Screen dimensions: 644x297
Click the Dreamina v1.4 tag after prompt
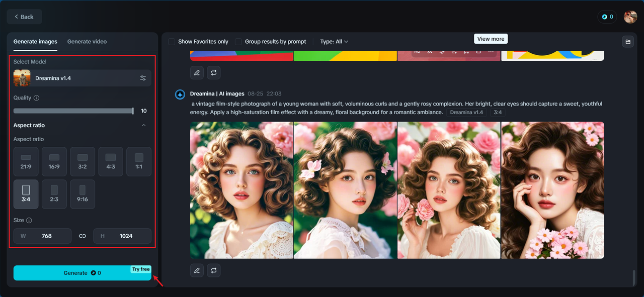466,112
